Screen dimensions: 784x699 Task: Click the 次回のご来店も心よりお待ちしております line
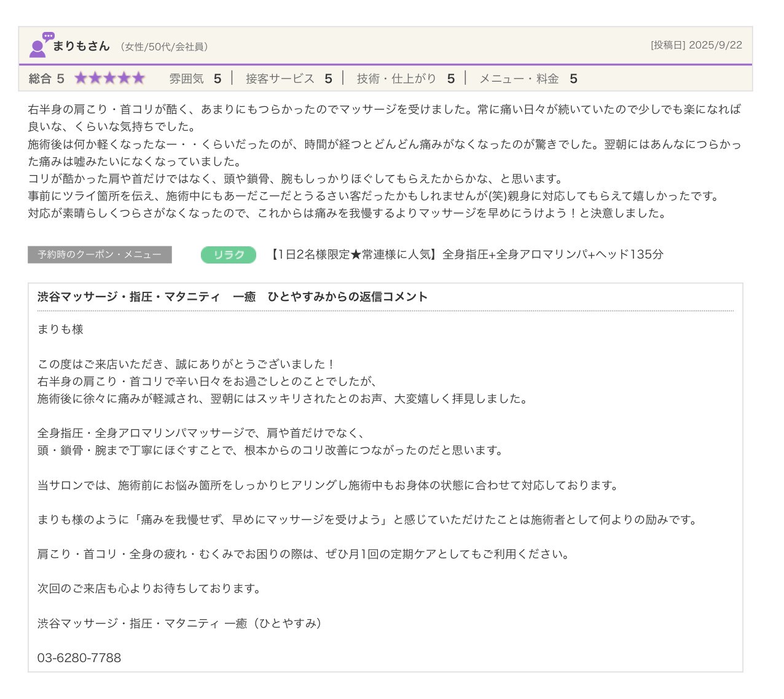click(x=151, y=588)
